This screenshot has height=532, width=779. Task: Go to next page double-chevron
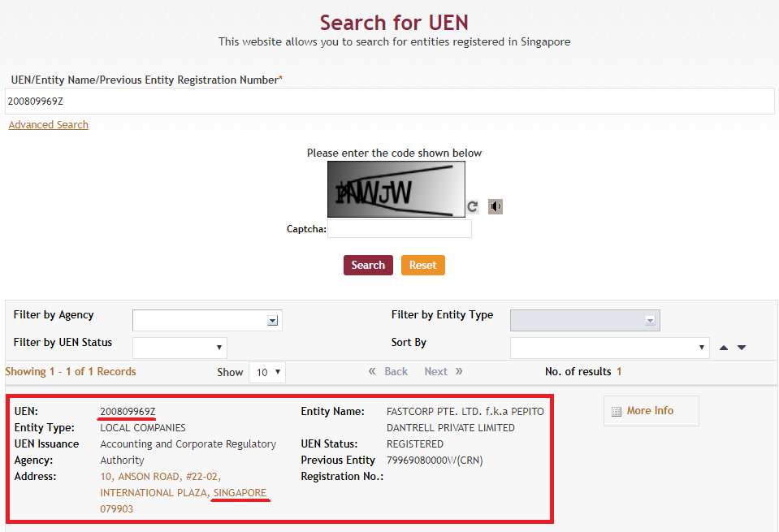pos(459,371)
